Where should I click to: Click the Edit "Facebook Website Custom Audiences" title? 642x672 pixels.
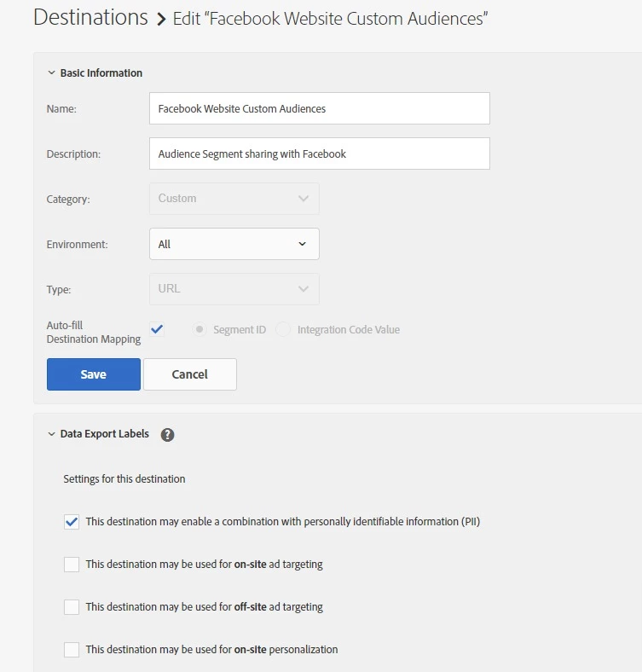330,19
